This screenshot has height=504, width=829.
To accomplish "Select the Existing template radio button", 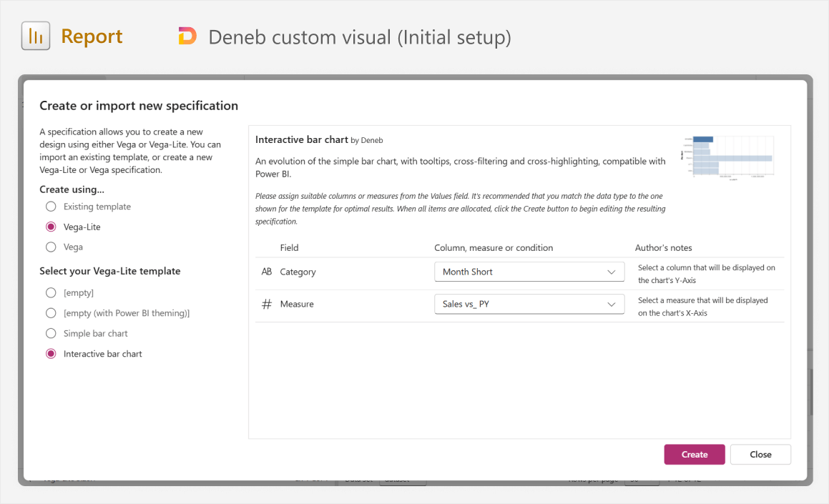I will click(x=51, y=207).
